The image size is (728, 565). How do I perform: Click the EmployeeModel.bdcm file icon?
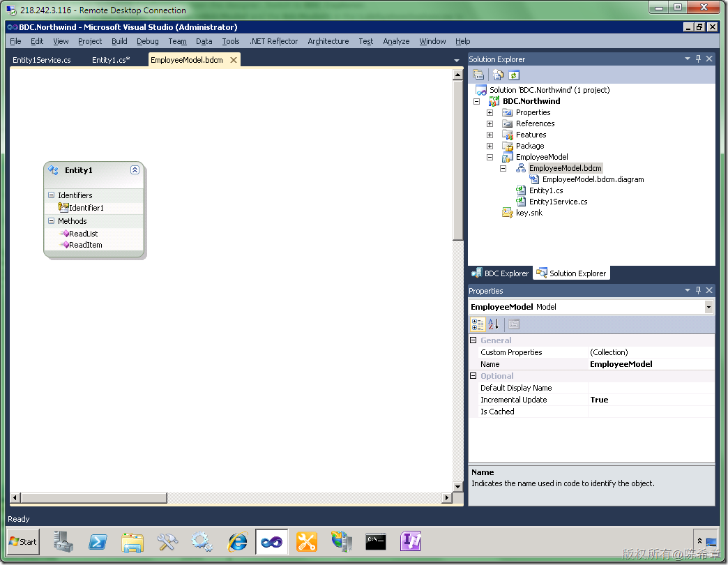[521, 168]
